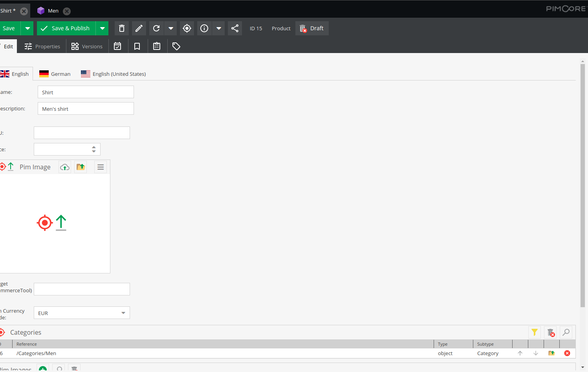Click the Pim Image cloud upload icon

click(x=65, y=167)
